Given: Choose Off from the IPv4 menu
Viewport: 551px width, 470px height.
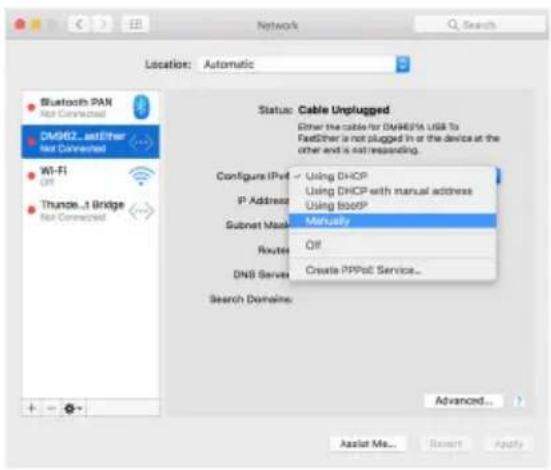Looking at the screenshot, I should coord(393,245).
